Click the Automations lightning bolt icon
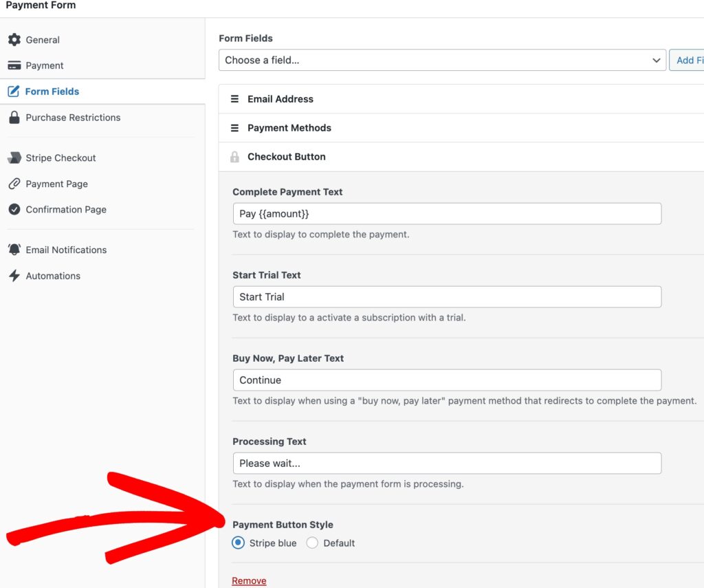This screenshot has height=588, width=704. click(x=14, y=276)
